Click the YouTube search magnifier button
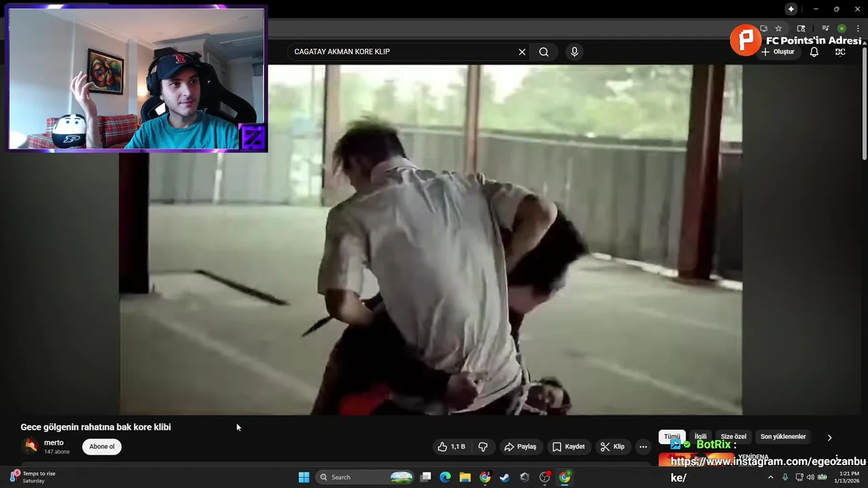 (544, 52)
